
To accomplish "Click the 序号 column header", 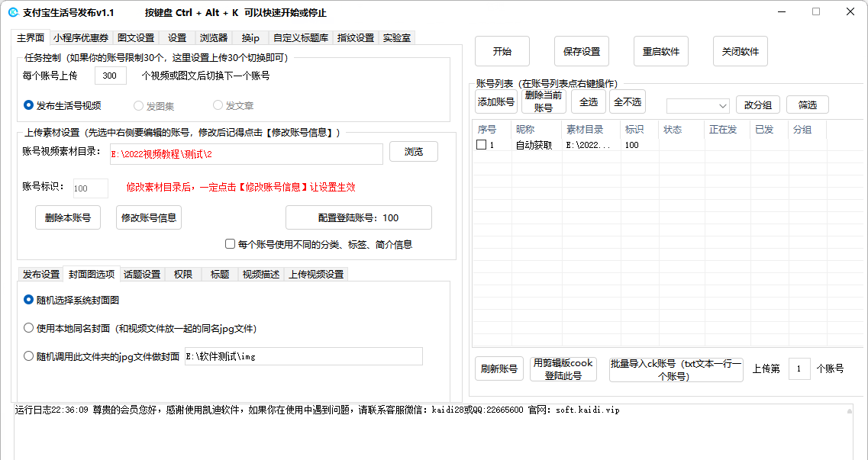I will click(492, 130).
